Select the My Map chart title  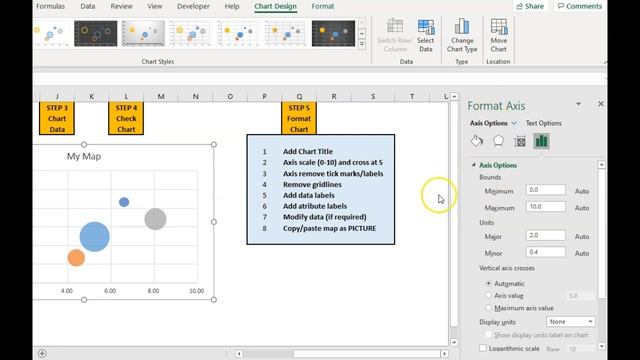click(x=84, y=156)
